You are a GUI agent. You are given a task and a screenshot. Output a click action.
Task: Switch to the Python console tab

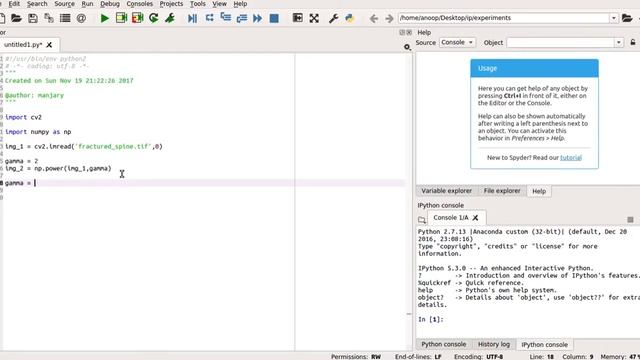click(444, 344)
